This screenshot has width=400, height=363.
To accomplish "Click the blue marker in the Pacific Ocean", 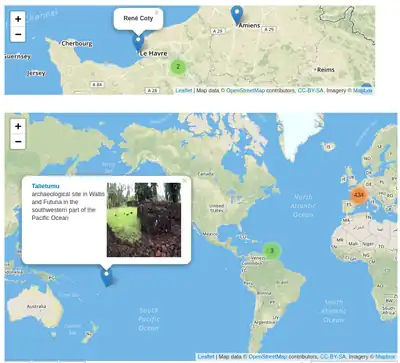I will [106, 278].
